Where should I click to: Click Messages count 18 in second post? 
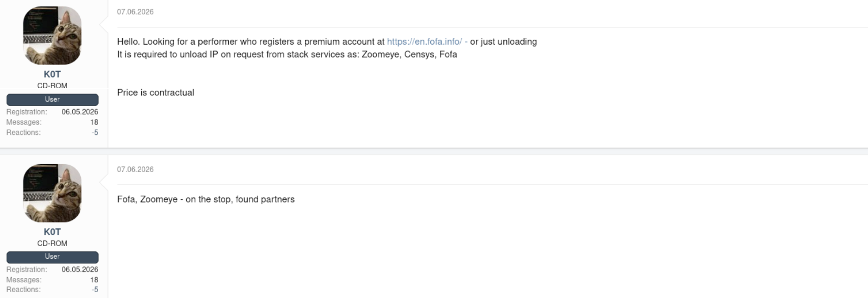coord(94,280)
